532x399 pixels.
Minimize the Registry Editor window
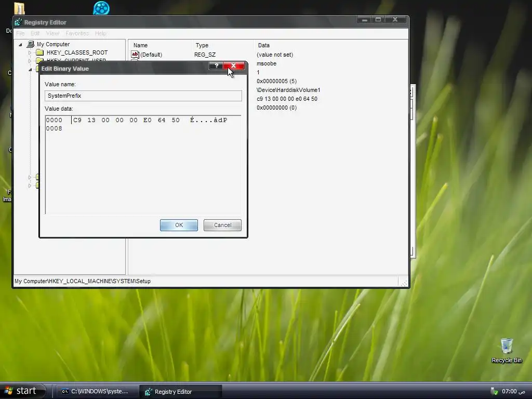click(364, 20)
